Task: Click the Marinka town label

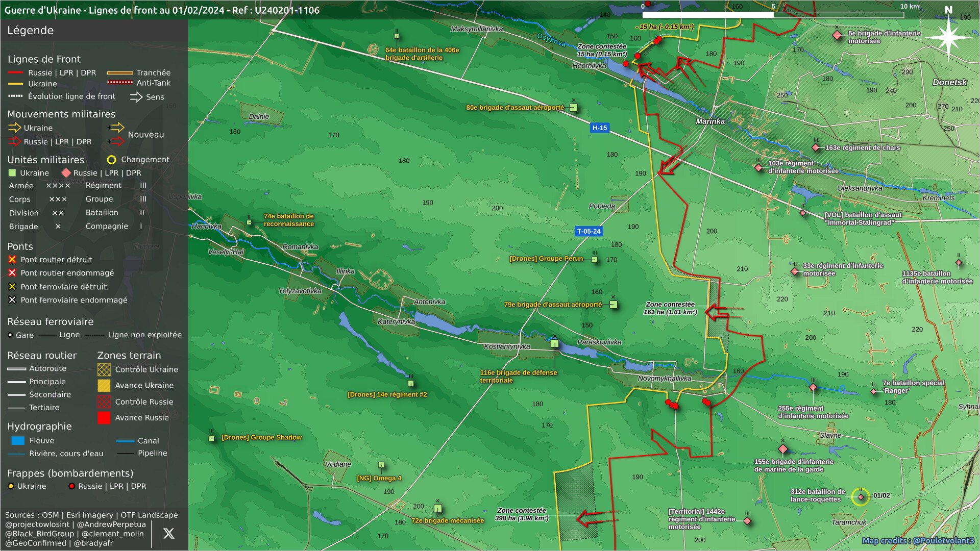Action: [x=710, y=121]
